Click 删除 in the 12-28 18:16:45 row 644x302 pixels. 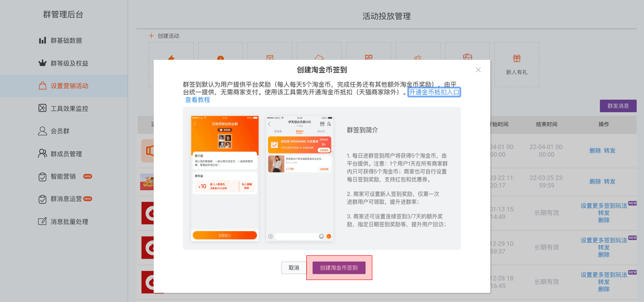pyautogui.click(x=604, y=289)
